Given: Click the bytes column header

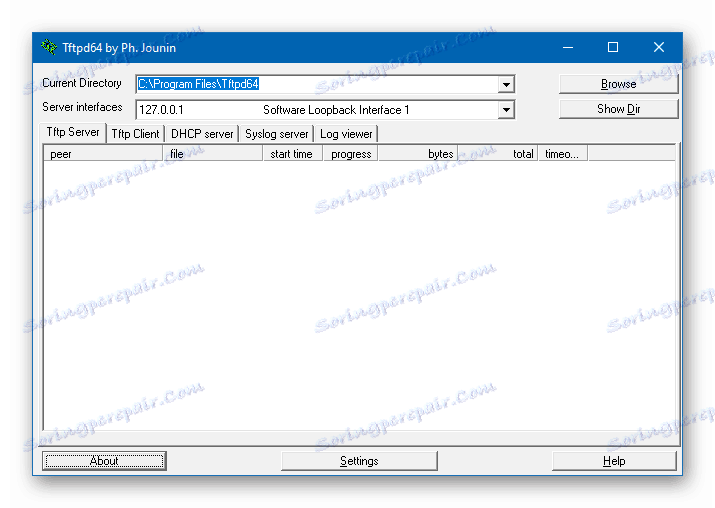Looking at the screenshot, I should pyautogui.click(x=418, y=154).
